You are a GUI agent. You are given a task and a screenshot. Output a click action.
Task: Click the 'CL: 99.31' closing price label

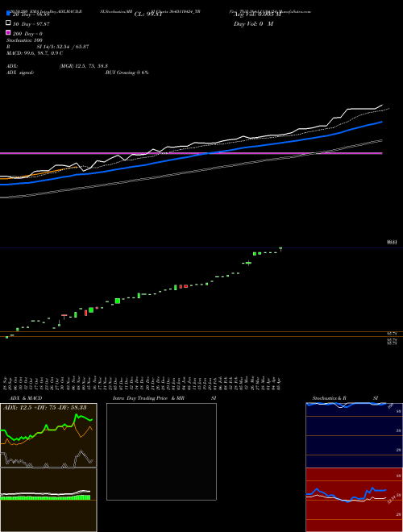148,15
